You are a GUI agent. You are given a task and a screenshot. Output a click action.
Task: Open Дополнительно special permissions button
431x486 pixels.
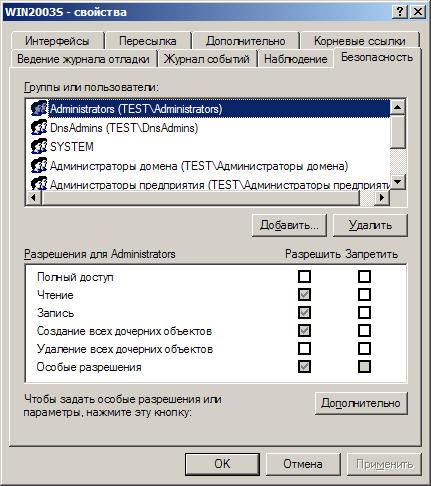361,403
